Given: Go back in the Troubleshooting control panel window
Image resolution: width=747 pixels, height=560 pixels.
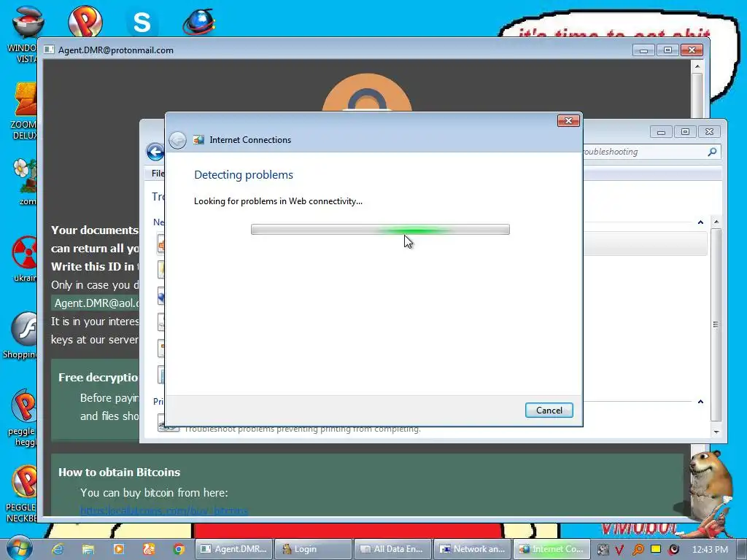Looking at the screenshot, I should click(x=155, y=152).
